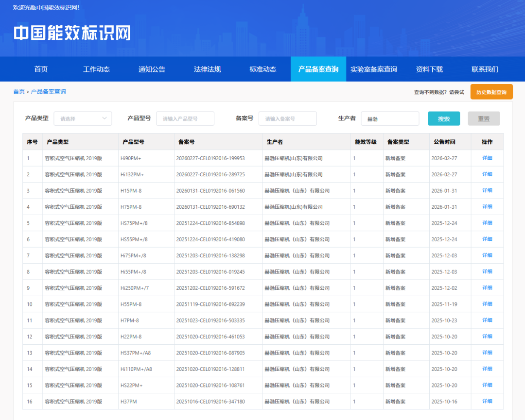This screenshot has width=525, height=420.
Task: Open 详细 for row H22PM-8
Action: pos(487,336)
